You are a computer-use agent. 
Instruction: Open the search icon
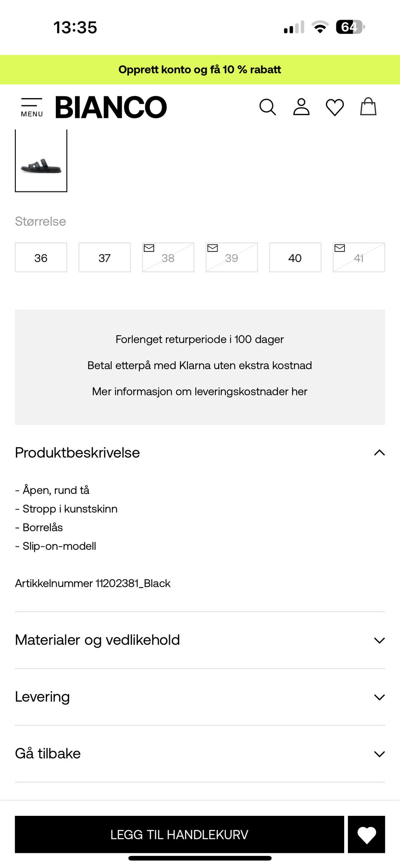point(268,107)
